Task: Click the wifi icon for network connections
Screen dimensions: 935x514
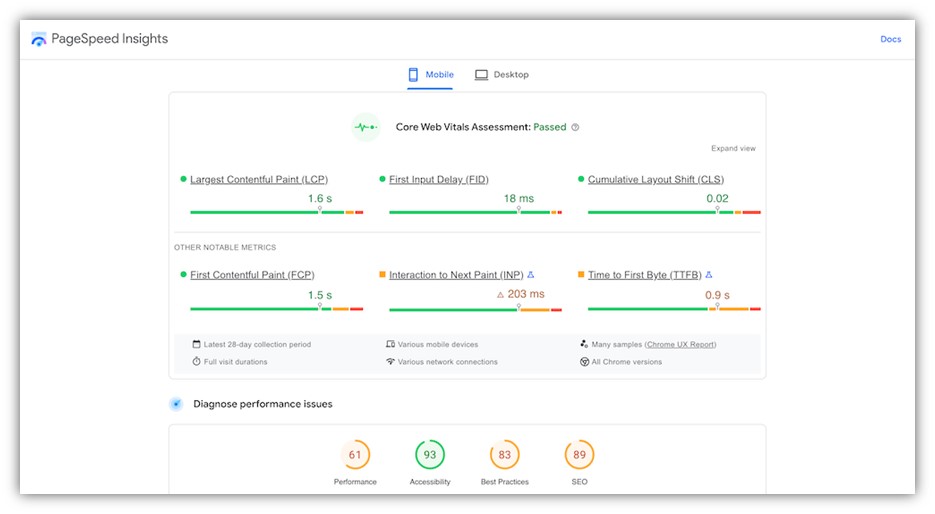Action: click(x=390, y=361)
